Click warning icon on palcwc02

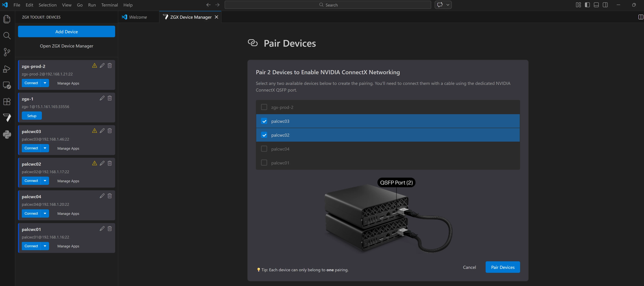(95, 163)
